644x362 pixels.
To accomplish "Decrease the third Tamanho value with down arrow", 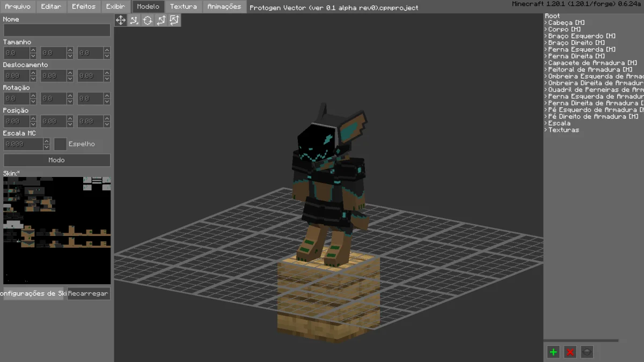I will tap(107, 56).
